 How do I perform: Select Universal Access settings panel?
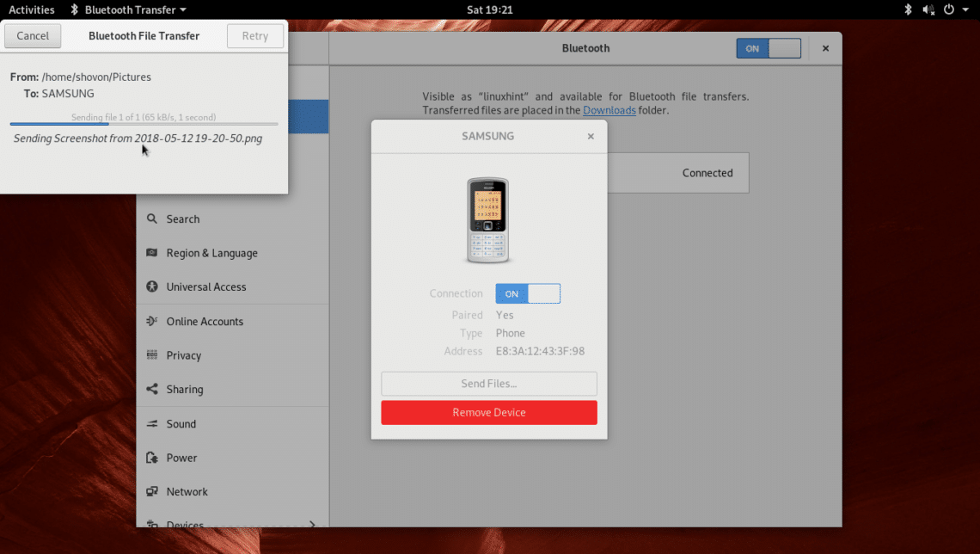232,286
